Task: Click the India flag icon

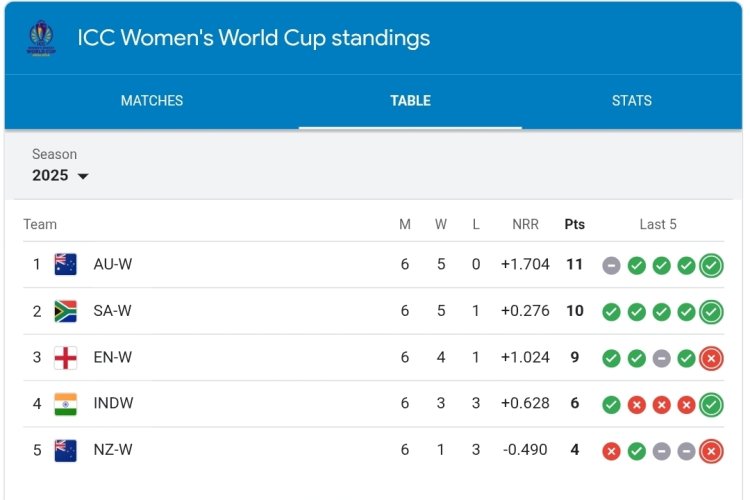Action: tap(66, 403)
